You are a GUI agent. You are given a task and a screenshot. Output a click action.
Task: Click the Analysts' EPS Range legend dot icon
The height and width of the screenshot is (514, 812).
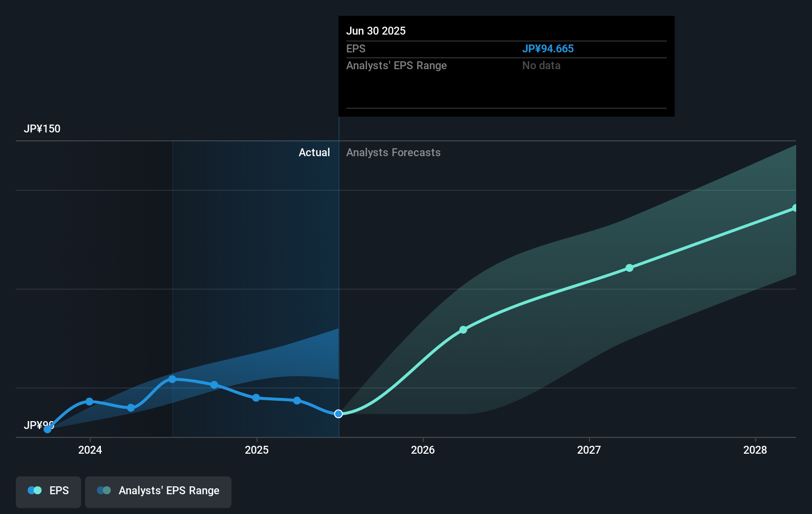coord(103,490)
